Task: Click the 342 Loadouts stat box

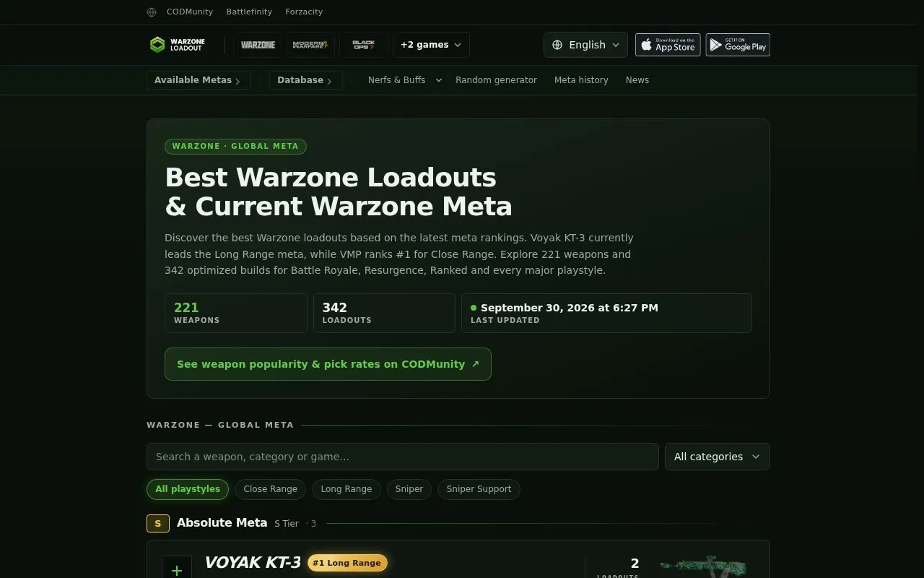Action: (x=384, y=313)
